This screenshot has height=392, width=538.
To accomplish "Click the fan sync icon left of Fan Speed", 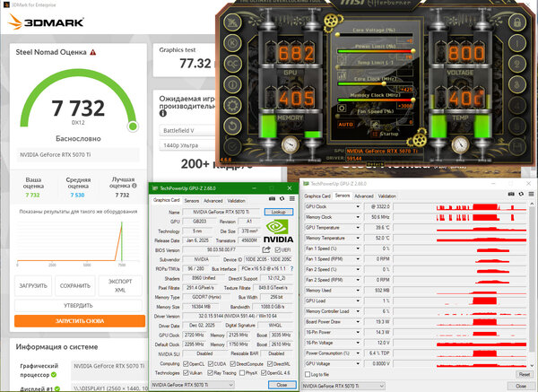I will pyautogui.click(x=342, y=109).
